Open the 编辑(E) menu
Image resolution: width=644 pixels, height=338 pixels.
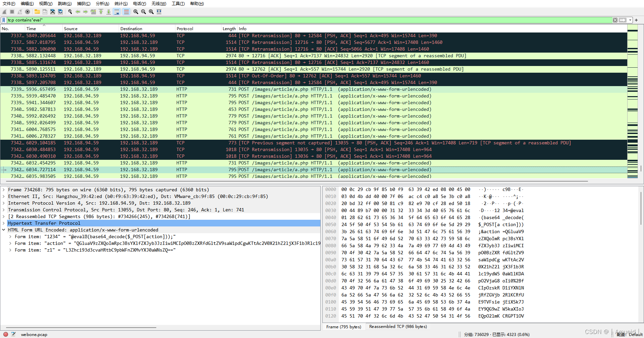click(x=27, y=4)
